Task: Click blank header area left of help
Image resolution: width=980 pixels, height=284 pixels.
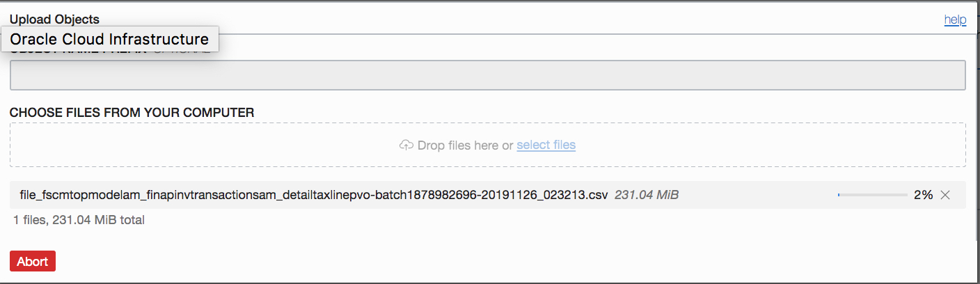Action: pos(557,20)
